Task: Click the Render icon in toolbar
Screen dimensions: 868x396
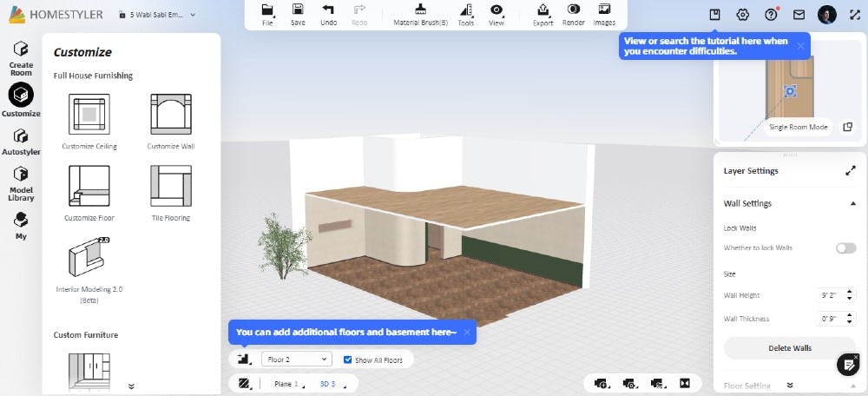Action: point(573,14)
